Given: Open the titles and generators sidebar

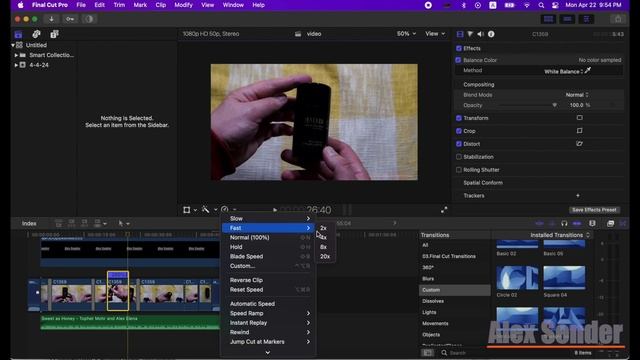Looking at the screenshot, I should point(54,34).
